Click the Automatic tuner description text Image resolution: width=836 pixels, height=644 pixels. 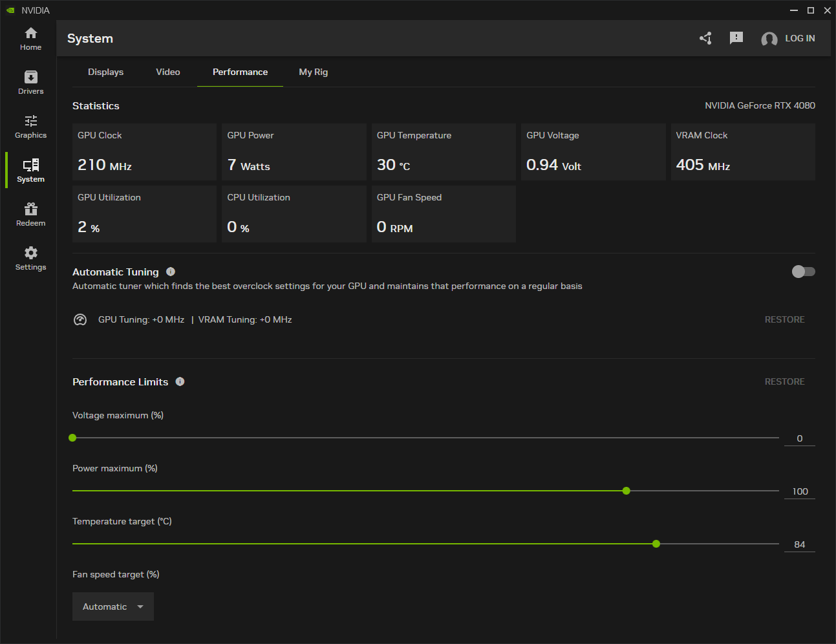(327, 286)
